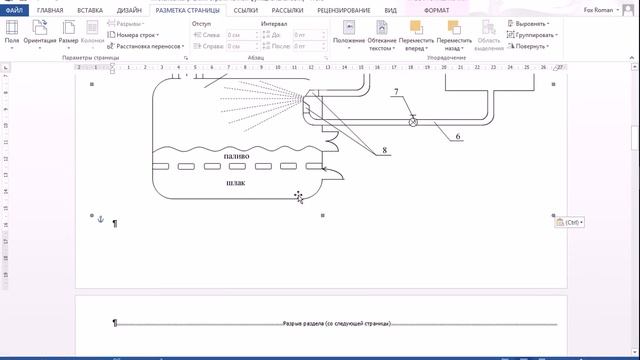The height and width of the screenshot is (360, 640).
Task: Switch to the ССЫЛКИ tab
Action: click(x=246, y=10)
